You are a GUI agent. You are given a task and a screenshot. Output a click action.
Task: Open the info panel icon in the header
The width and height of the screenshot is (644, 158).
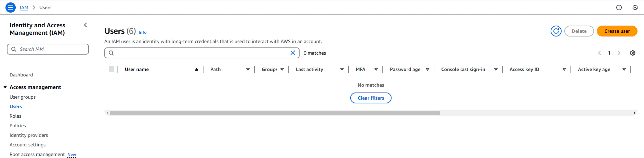619,8
